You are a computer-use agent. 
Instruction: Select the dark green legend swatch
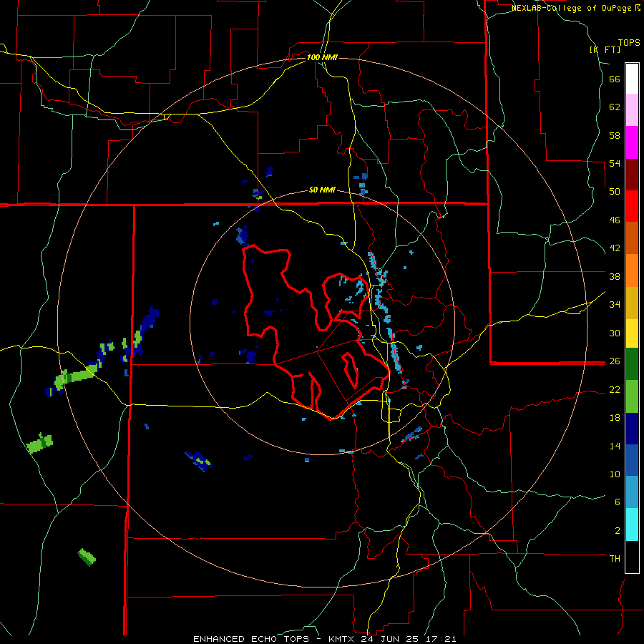click(632, 364)
